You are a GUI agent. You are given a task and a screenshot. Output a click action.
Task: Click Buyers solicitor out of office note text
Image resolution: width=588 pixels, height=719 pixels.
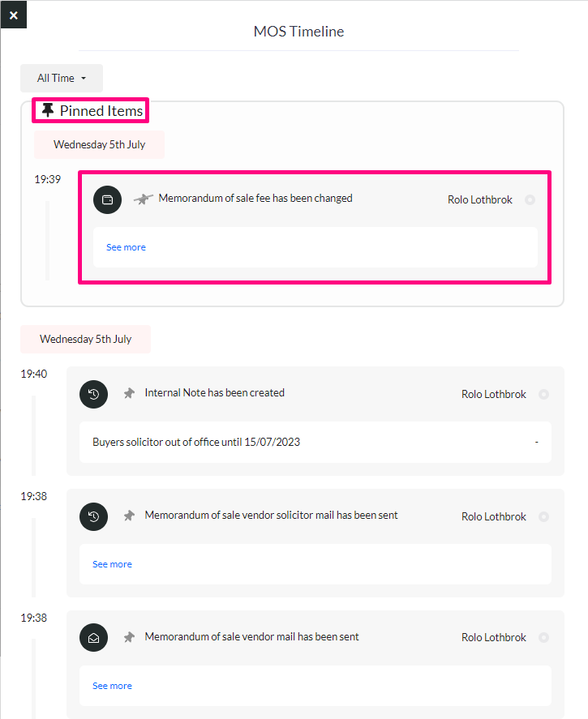pos(196,442)
